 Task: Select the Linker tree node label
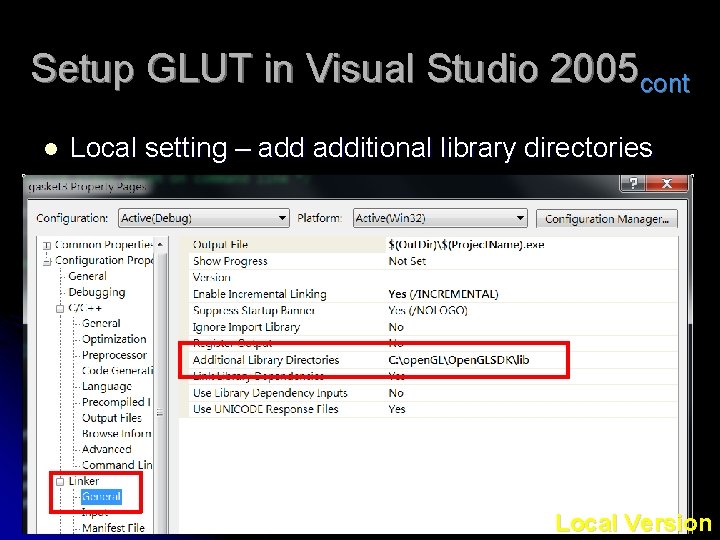84,481
